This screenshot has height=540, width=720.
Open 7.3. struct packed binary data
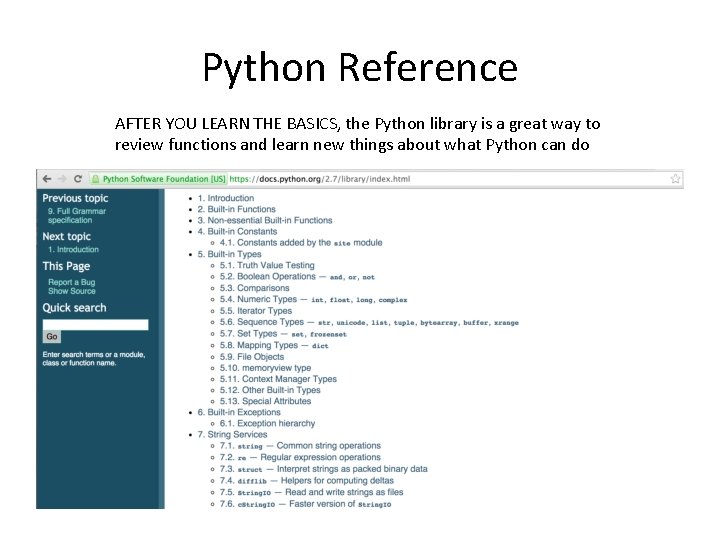(323, 469)
